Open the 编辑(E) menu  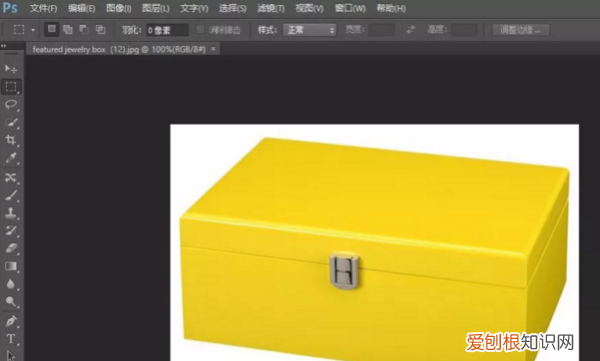(x=82, y=8)
